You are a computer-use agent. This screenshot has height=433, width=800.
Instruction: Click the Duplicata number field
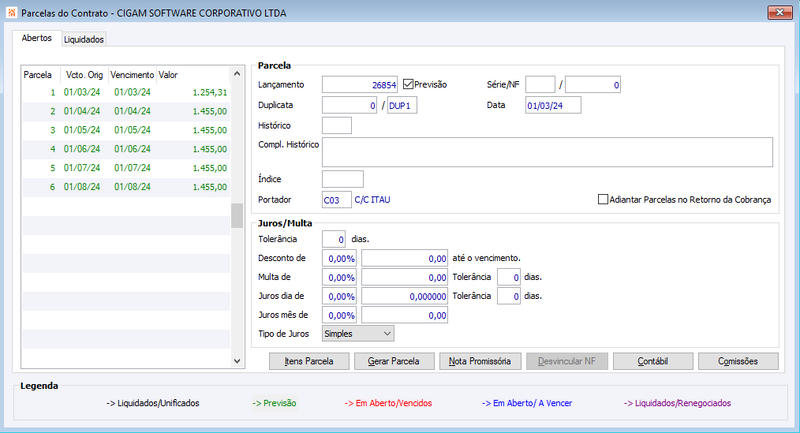point(349,105)
